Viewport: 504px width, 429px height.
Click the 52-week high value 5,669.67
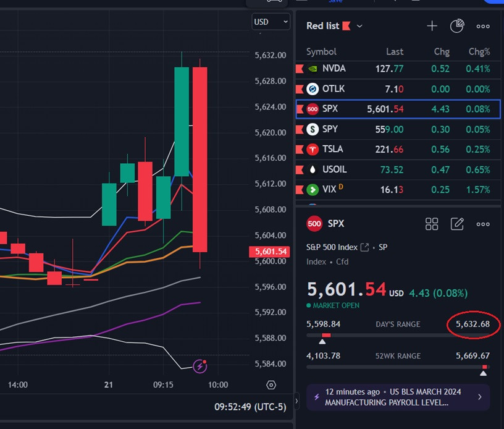point(473,355)
